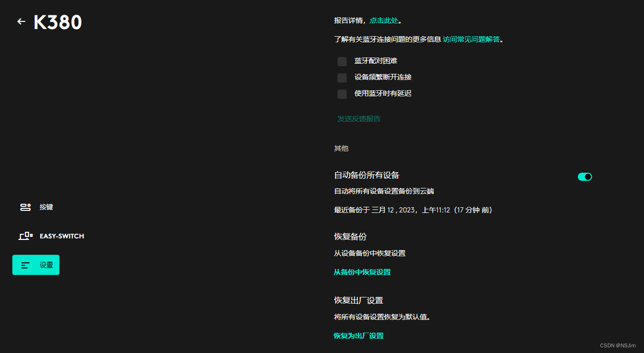Click the 自动将所有设备设置备份到云端 description

click(384, 191)
